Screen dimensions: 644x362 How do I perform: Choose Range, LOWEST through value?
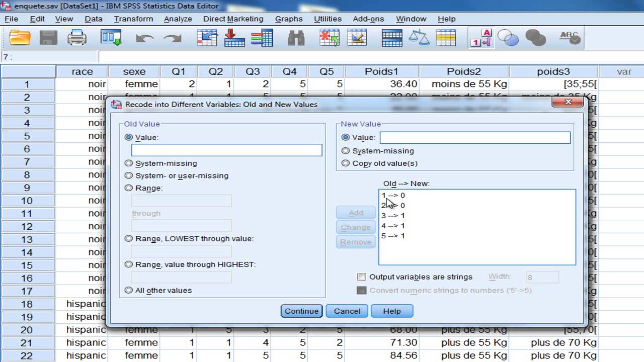(129, 239)
